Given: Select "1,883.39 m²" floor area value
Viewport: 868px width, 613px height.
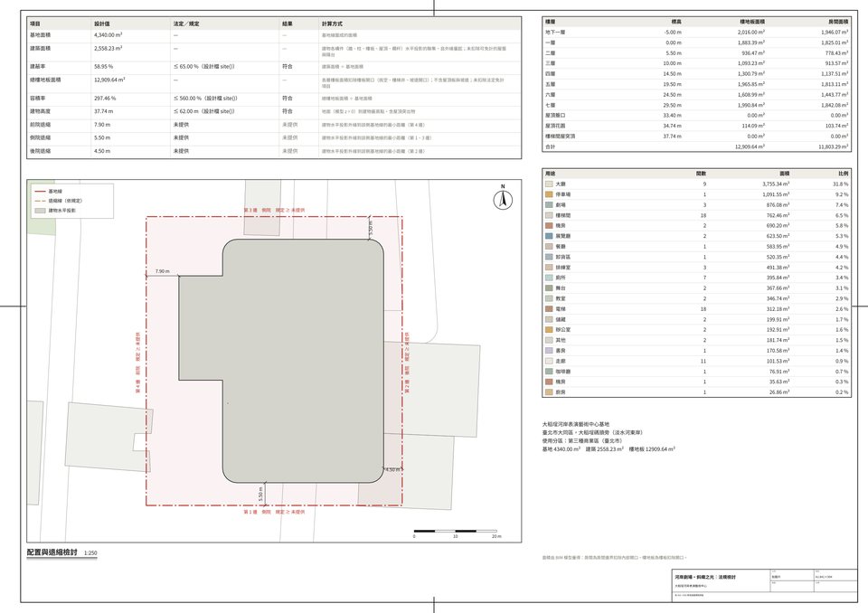Looking at the screenshot, I should [751, 42].
